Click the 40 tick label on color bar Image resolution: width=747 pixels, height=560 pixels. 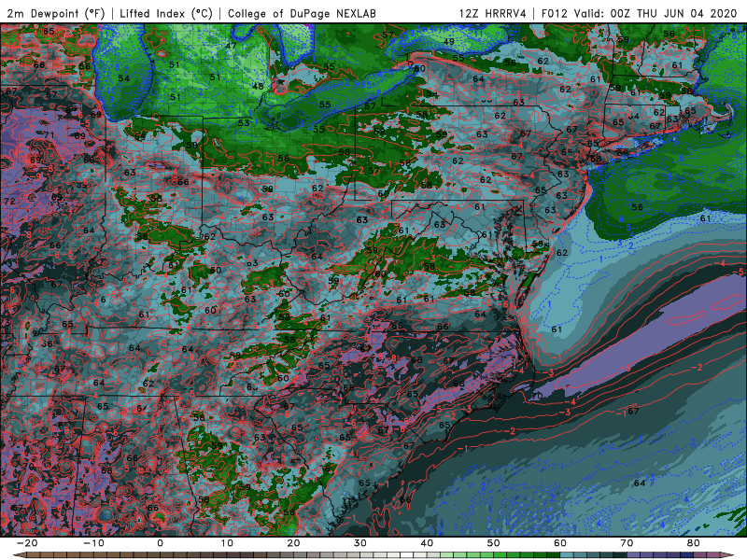[x=427, y=543]
